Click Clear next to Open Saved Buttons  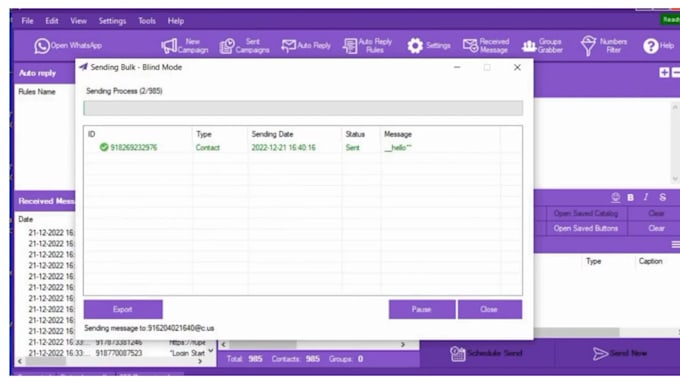[x=656, y=229]
